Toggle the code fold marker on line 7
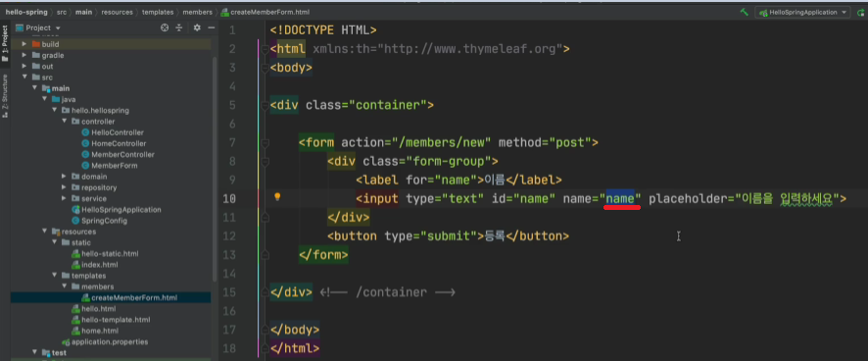Viewport: 868px width, 361px height. [265, 143]
